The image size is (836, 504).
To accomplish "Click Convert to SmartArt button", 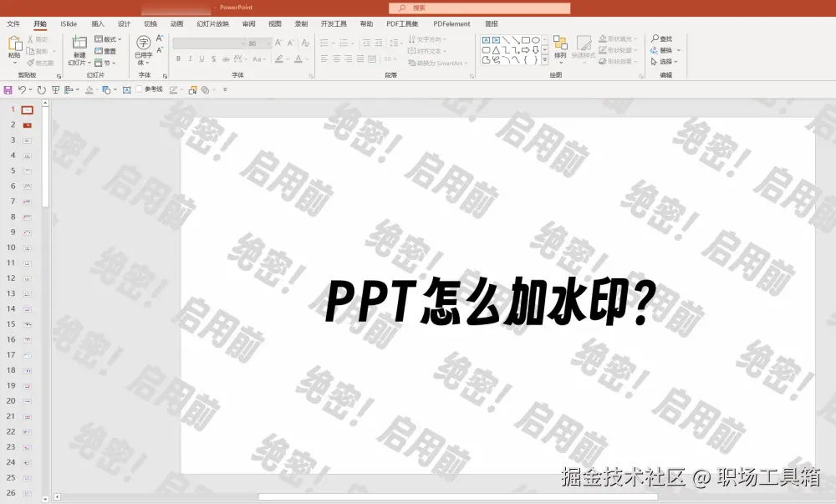I will [438, 63].
